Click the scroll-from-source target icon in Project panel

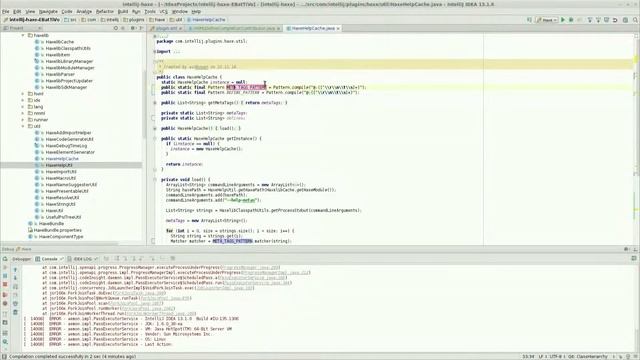(116, 28)
